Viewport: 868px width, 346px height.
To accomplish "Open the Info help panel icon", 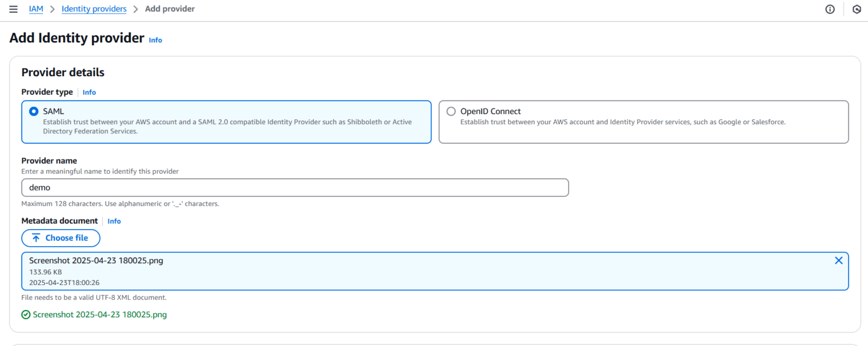I will pyautogui.click(x=830, y=9).
